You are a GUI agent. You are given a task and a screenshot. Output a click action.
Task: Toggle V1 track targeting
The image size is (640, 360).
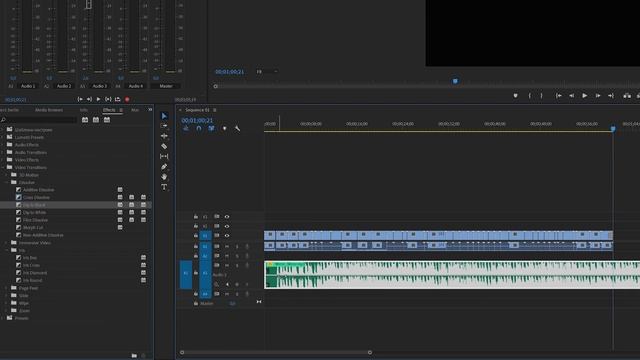[205, 236]
